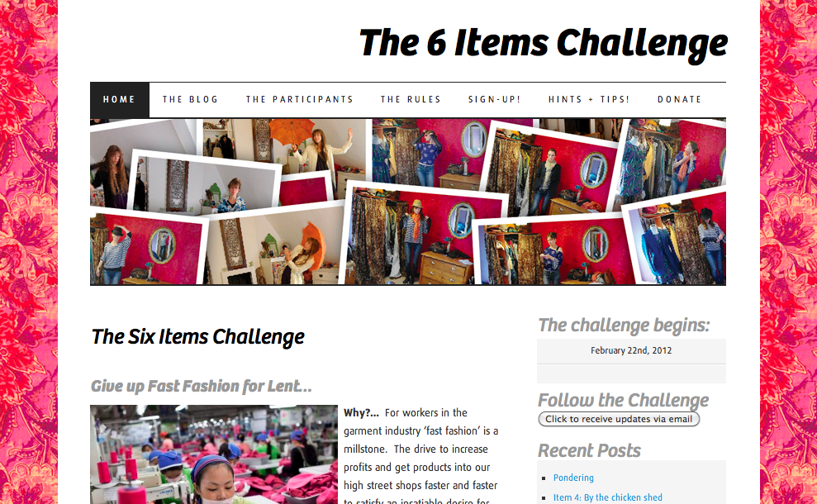The width and height of the screenshot is (817, 504).
Task: Click the bullet beside Pondering link
Action: (x=544, y=478)
